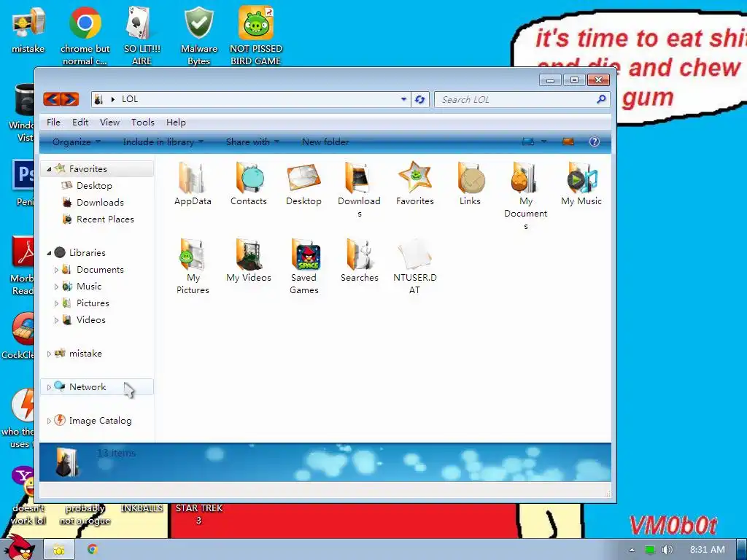The height and width of the screenshot is (560, 747).
Task: Open the Contacts folder icon
Action: [x=248, y=184]
